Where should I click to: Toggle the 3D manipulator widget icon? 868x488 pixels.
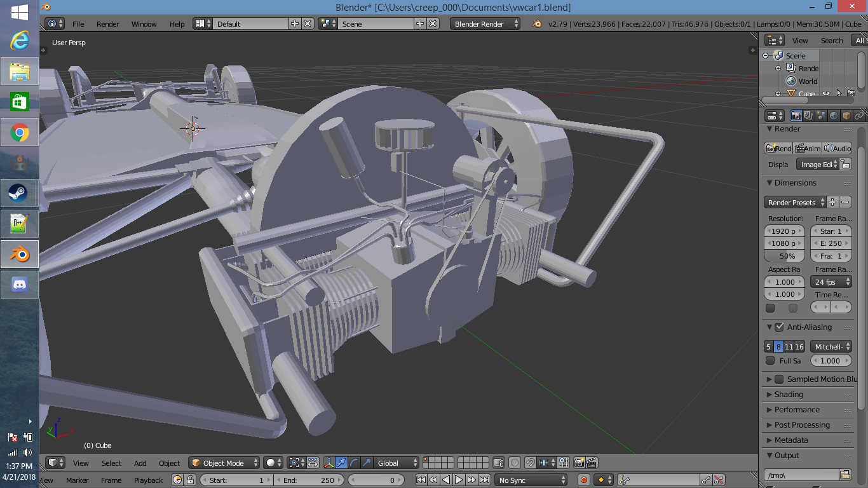tap(329, 463)
